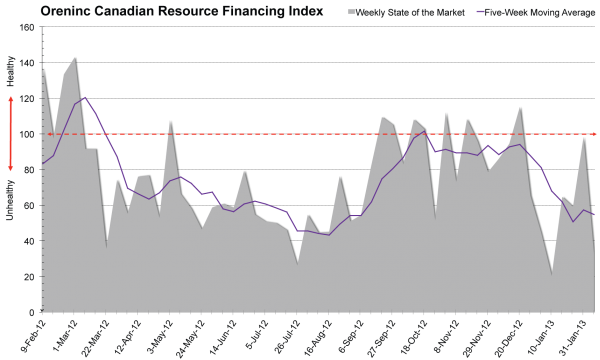Click the purple legend line for Moving Average

pyautogui.click(x=480, y=13)
